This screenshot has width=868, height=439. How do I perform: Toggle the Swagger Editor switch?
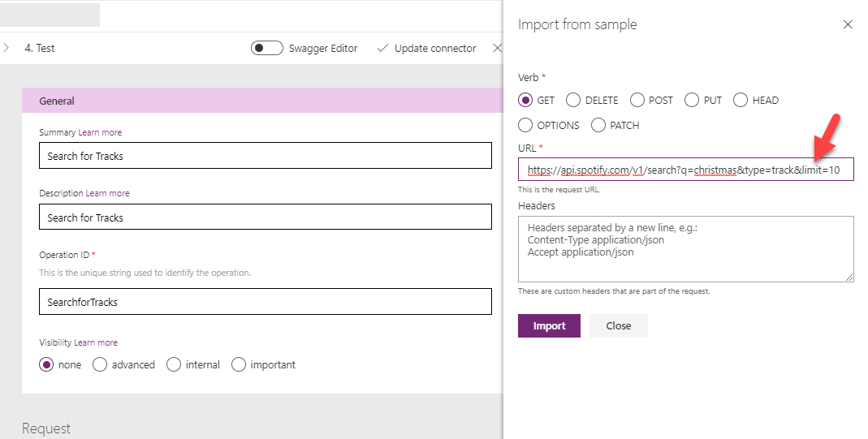pos(267,48)
